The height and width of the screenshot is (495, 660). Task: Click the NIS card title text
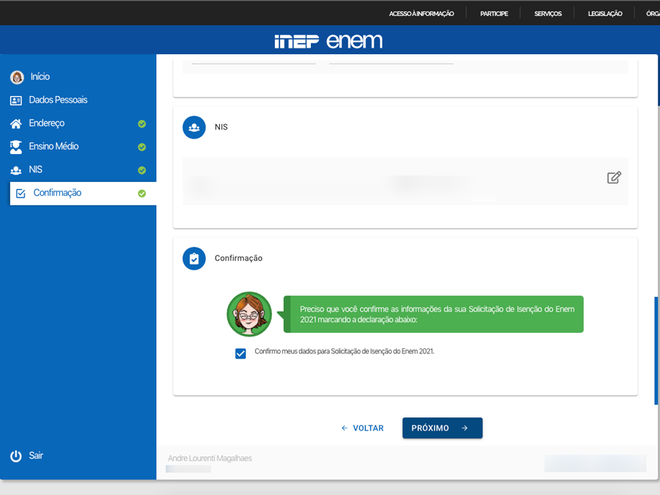tap(221, 127)
